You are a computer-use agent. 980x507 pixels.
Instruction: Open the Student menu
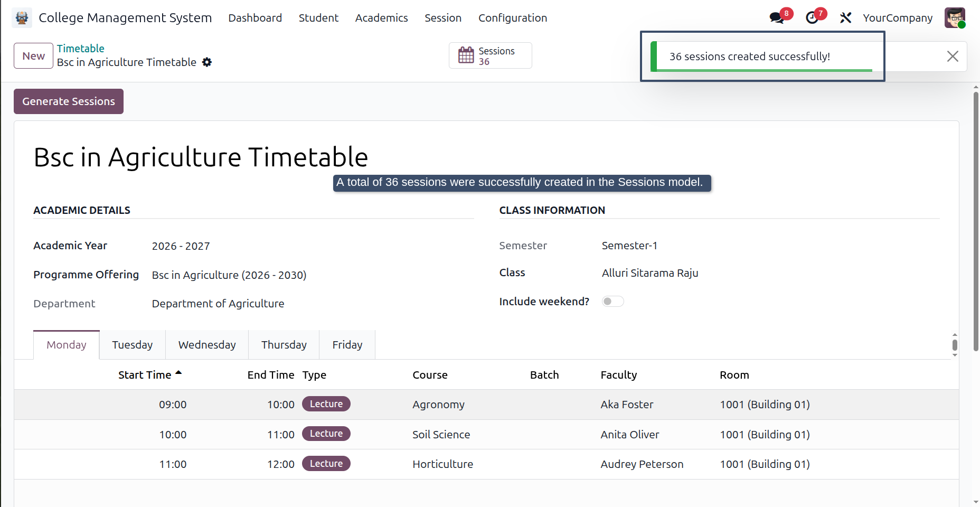coord(318,18)
